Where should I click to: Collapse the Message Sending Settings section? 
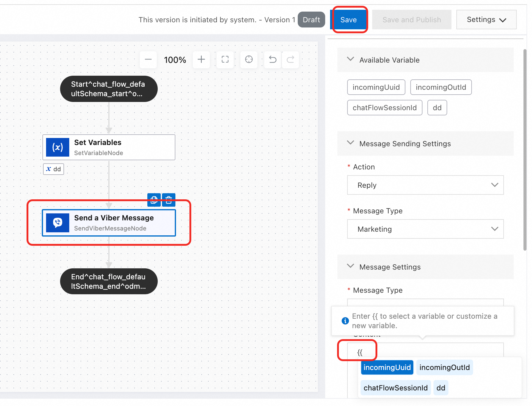tap(351, 143)
